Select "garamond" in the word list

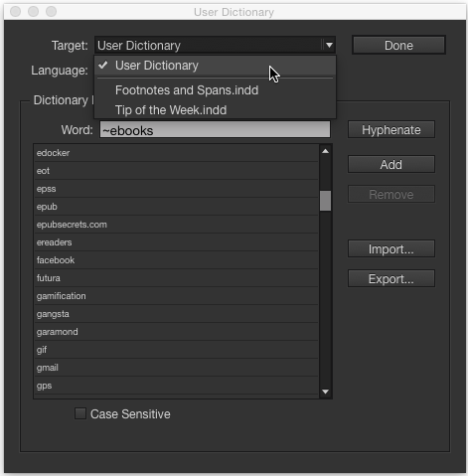pyautogui.click(x=177, y=332)
